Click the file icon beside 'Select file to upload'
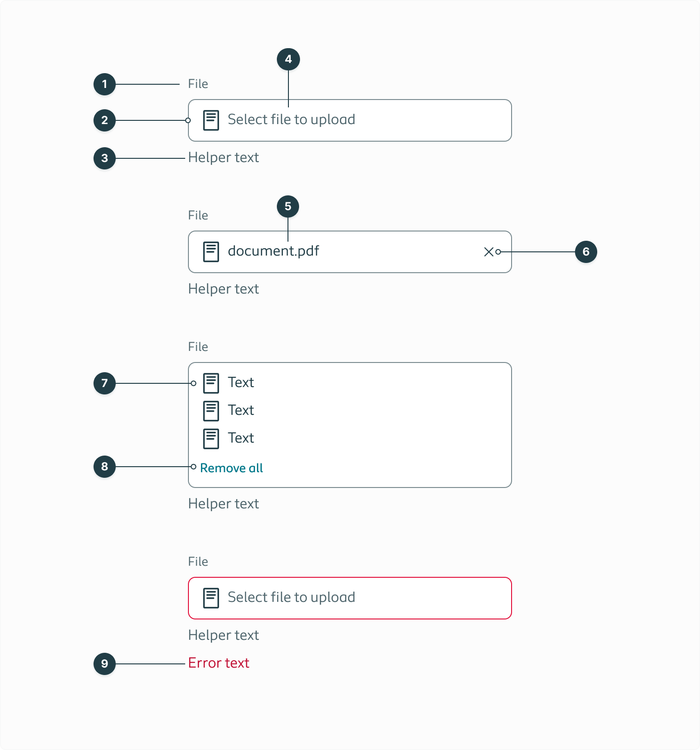 coord(211,119)
